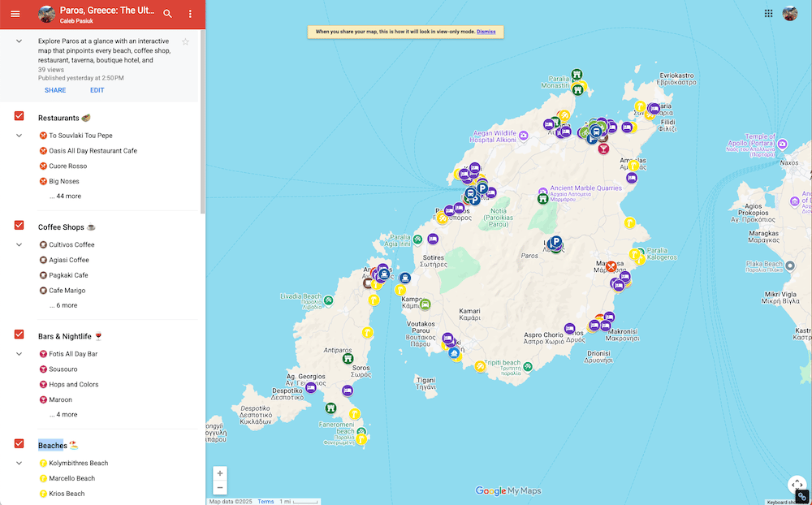This screenshot has height=505, width=812.
Task: Collapse the Beaches list chevron
Action: (19, 463)
